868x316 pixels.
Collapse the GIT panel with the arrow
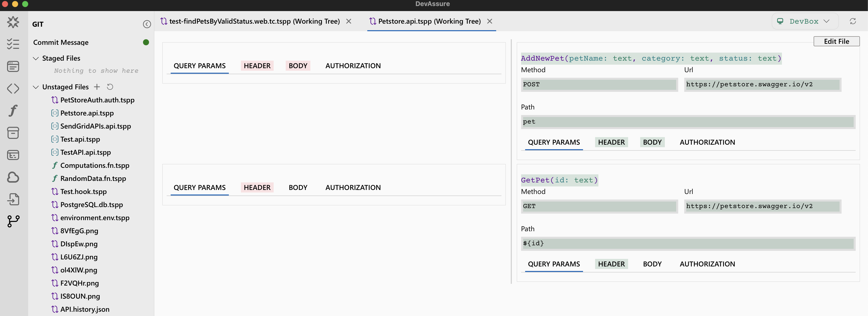[147, 24]
